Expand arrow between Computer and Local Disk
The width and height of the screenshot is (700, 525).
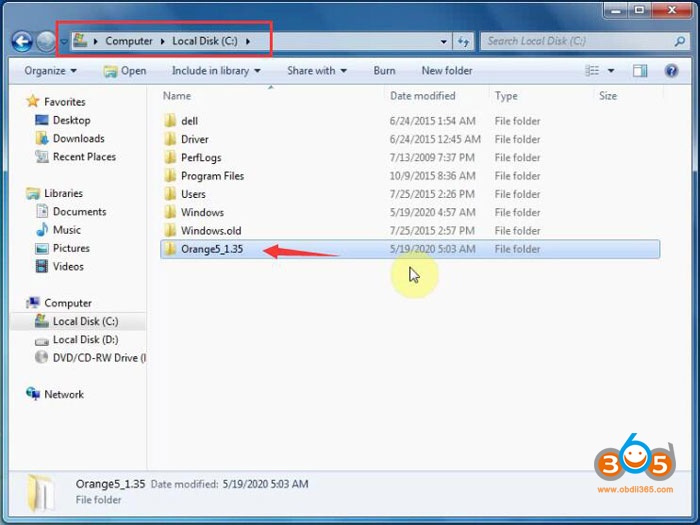click(162, 42)
